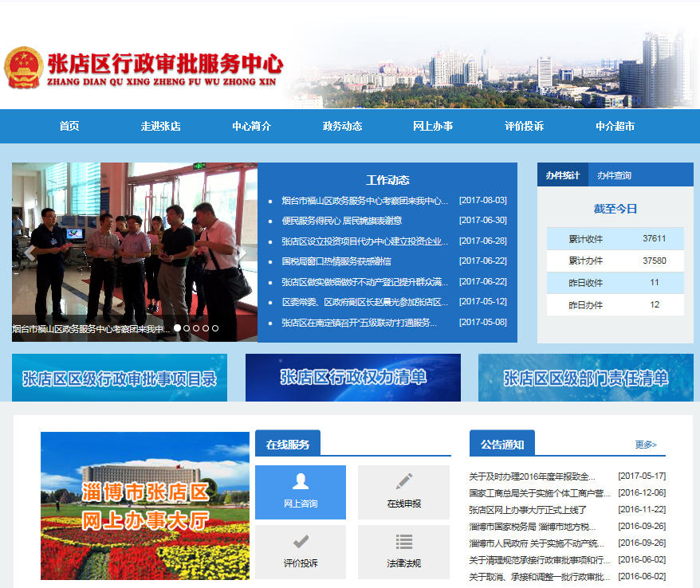700x588 pixels.
Task: Open news item 便民服务得民心 居民挽旗表谢意
Action: pos(341,221)
